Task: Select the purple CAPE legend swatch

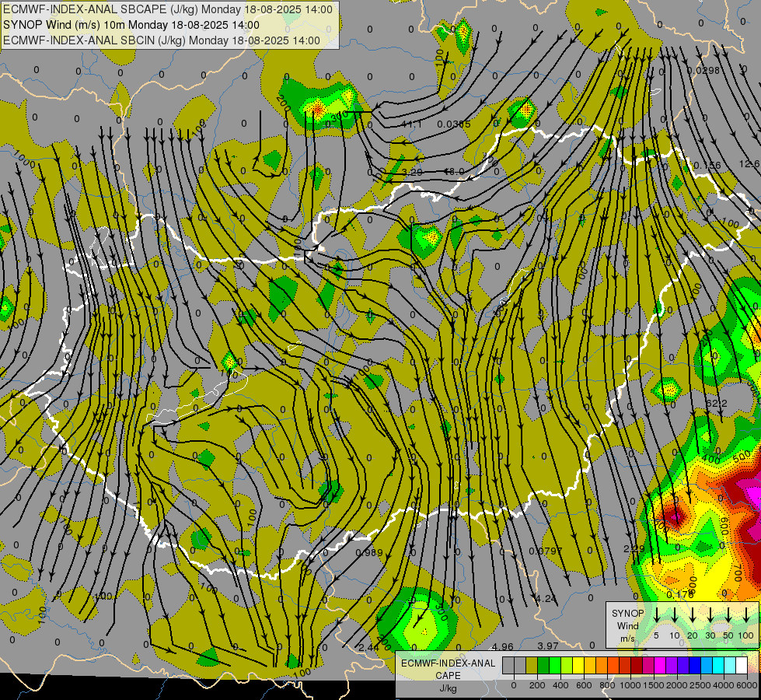Action: click(672, 665)
